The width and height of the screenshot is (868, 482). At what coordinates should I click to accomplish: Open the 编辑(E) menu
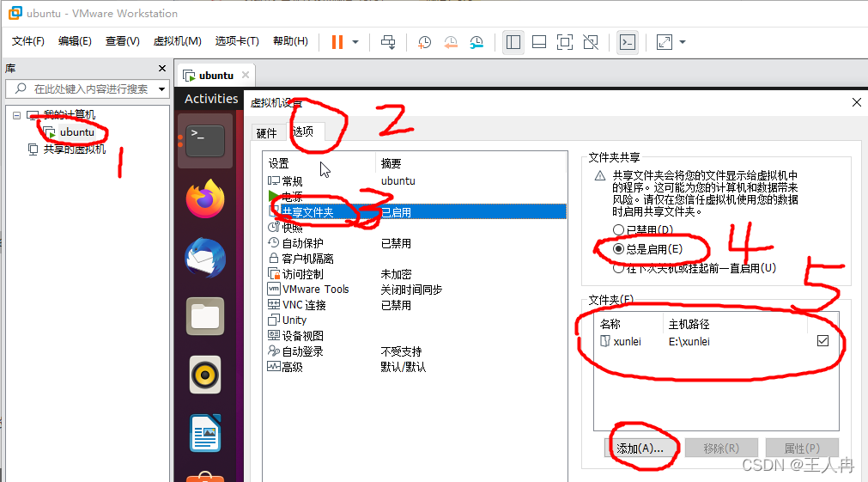(75, 41)
